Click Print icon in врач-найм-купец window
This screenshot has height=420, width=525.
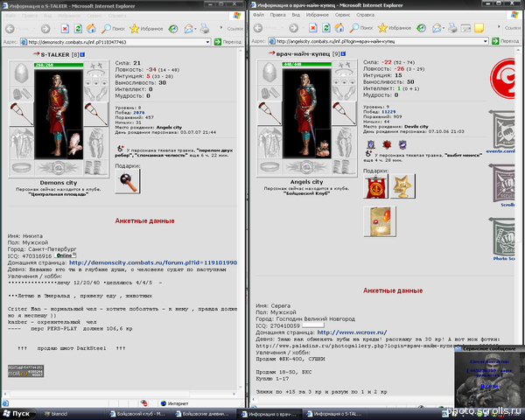[x=452, y=28]
